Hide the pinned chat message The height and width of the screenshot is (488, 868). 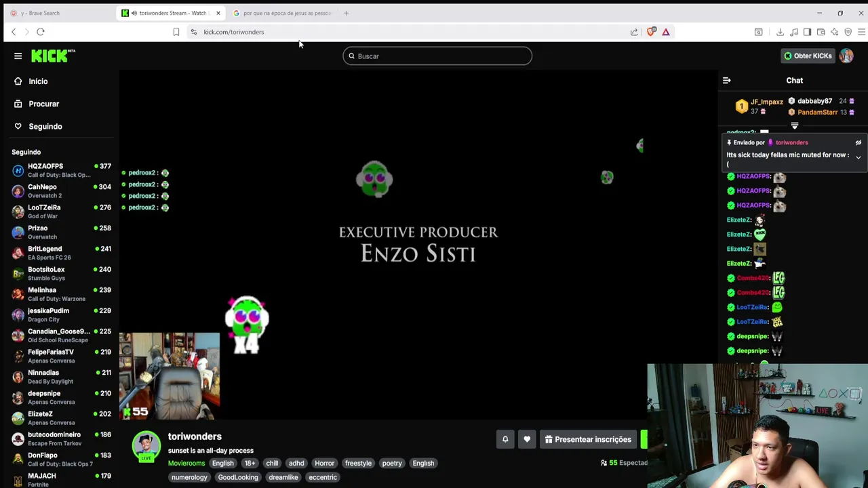858,143
